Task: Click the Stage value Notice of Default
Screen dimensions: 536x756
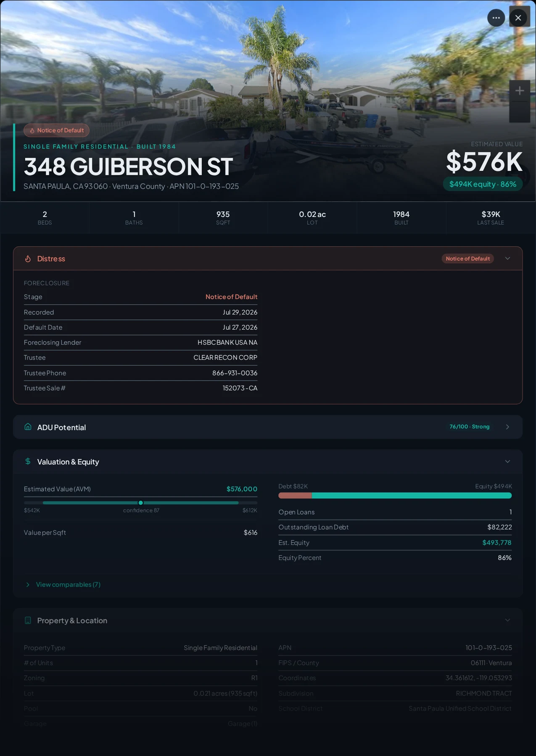Action: tap(231, 297)
